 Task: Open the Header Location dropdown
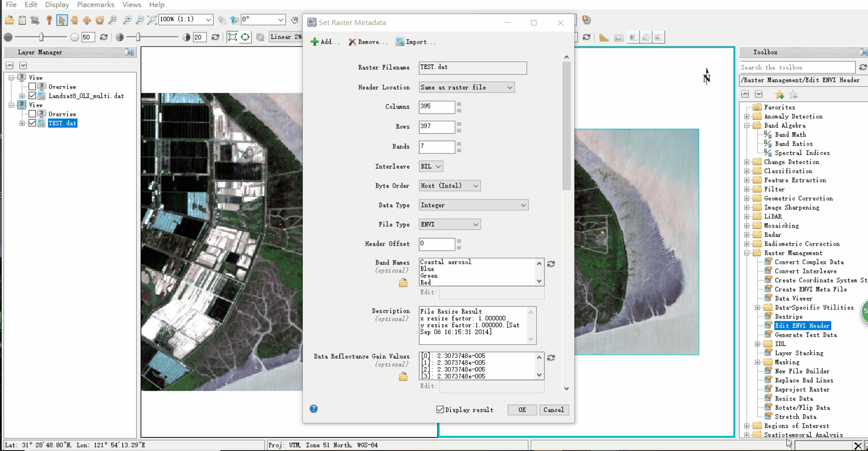click(x=467, y=87)
